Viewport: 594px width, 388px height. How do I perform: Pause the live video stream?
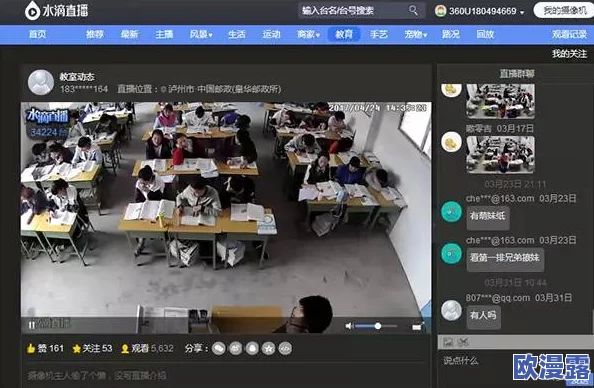coord(32,325)
